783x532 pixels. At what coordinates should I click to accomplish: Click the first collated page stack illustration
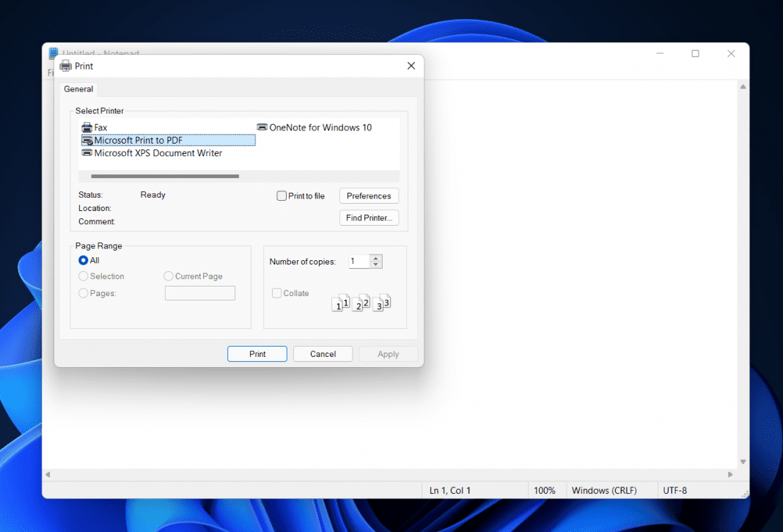[x=341, y=301]
